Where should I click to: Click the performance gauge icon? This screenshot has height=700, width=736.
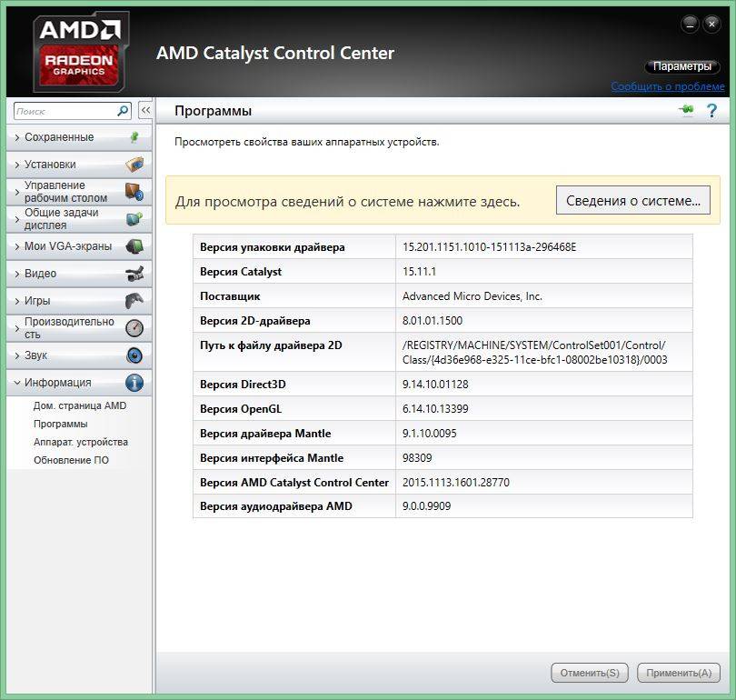point(134,327)
